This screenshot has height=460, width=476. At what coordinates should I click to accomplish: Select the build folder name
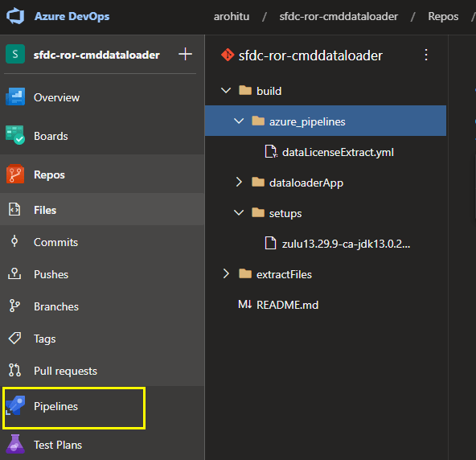coord(269,91)
